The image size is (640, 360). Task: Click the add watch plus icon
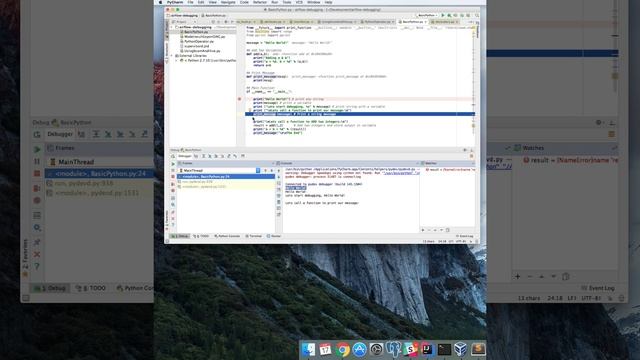coord(423,230)
